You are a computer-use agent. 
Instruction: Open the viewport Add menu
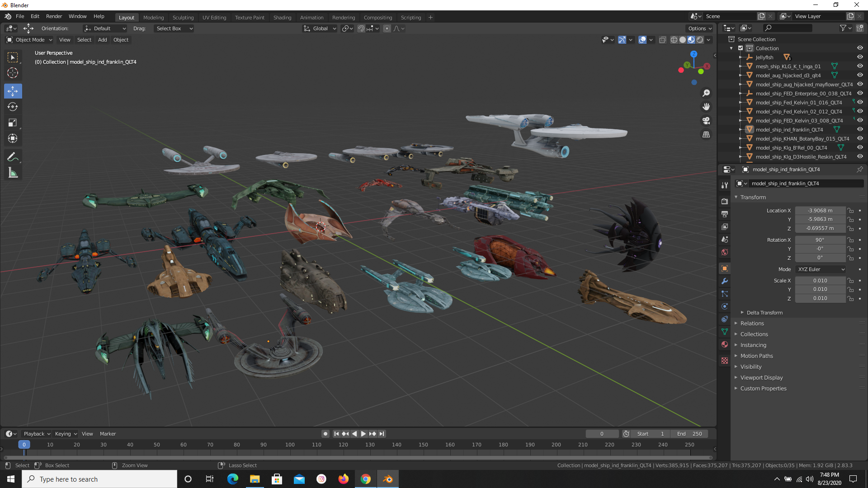click(103, 40)
